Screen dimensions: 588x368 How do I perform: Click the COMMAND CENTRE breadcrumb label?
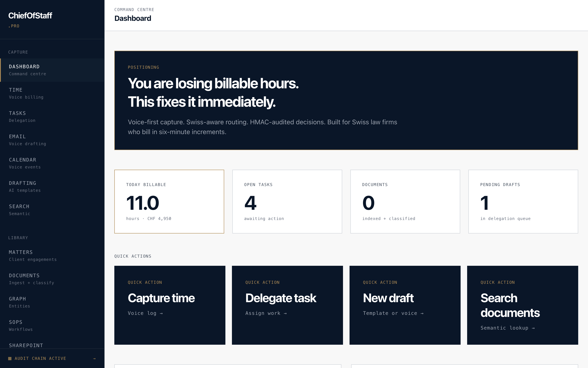[x=134, y=10]
